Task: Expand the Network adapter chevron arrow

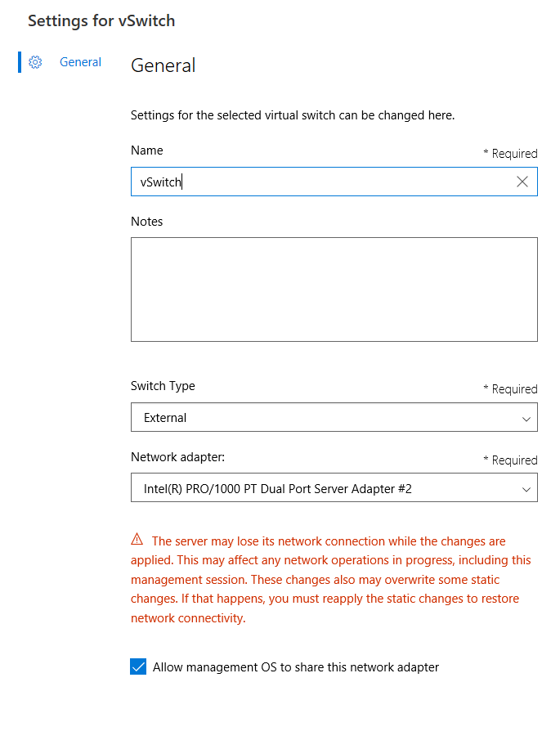Action: (x=526, y=490)
